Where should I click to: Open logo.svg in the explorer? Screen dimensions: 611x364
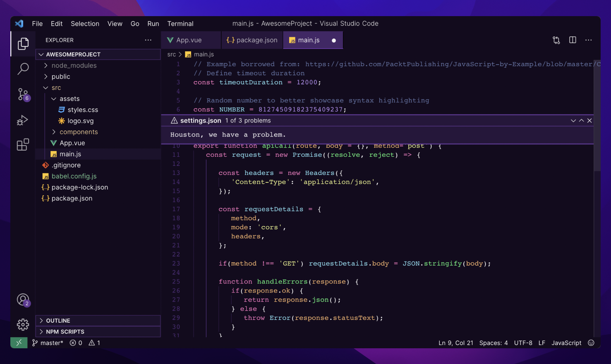pos(98,121)
